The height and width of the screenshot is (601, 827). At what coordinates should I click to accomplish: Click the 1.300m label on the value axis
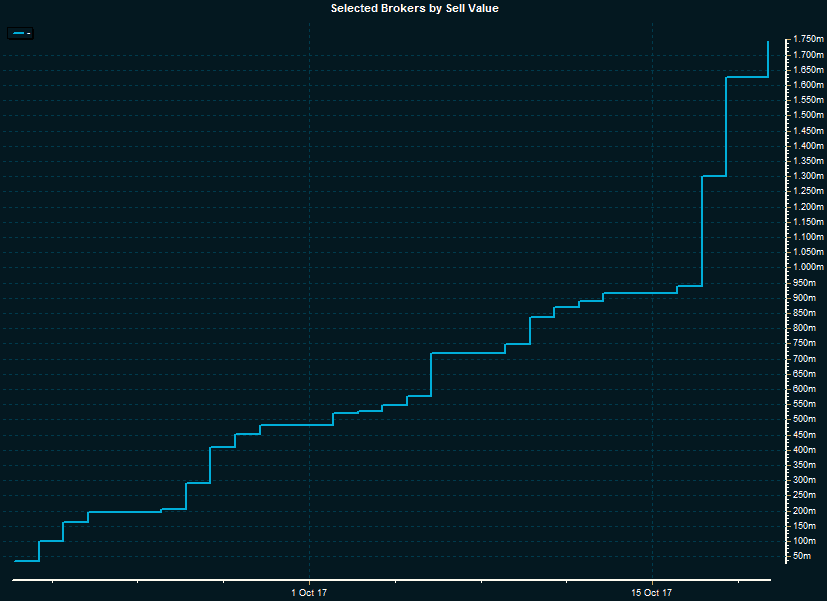(x=808, y=176)
